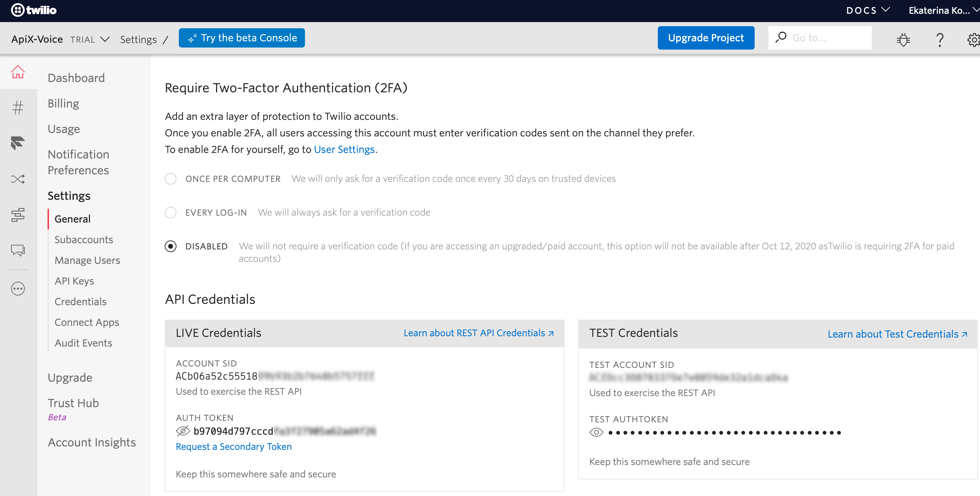The image size is (980, 496).
Task: Open the chat-bubbles Programmable Messaging sidebar icon
Action: point(18,250)
